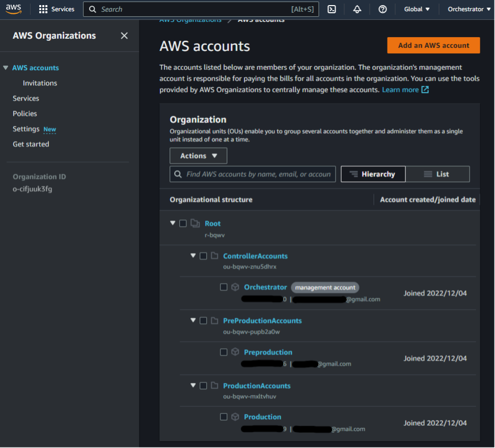Click Add an AWS account
Screen dimensions: 495x448
433,45
